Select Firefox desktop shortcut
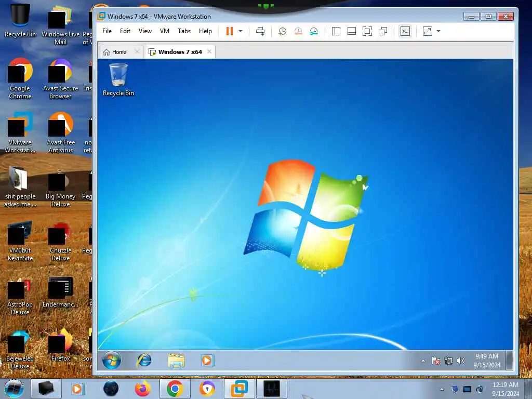 pos(60,345)
